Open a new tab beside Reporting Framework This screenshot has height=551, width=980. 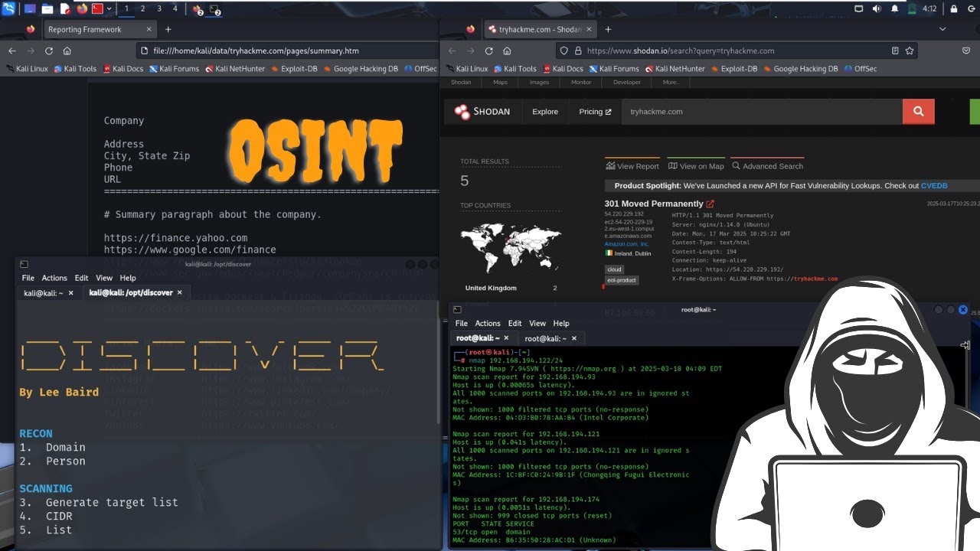(168, 29)
